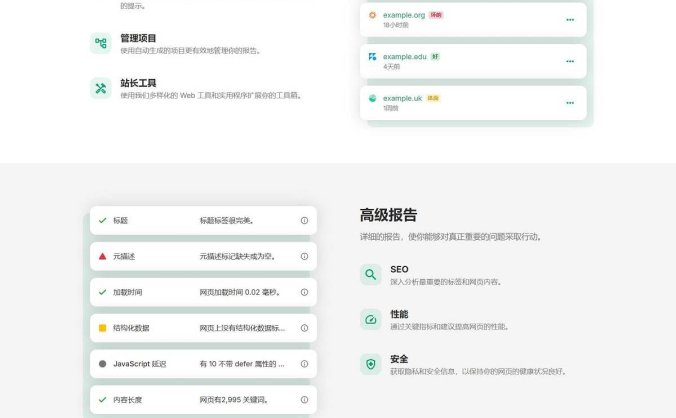Screen dimensions: 676x418
Task: Click the info icon in the 标题 row
Action: [x=304, y=221]
